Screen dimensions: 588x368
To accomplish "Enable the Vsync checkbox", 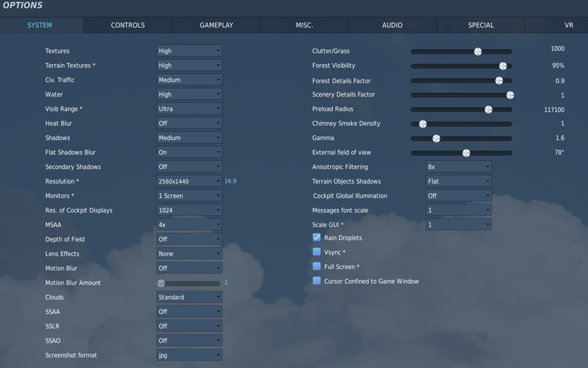I will (x=317, y=252).
